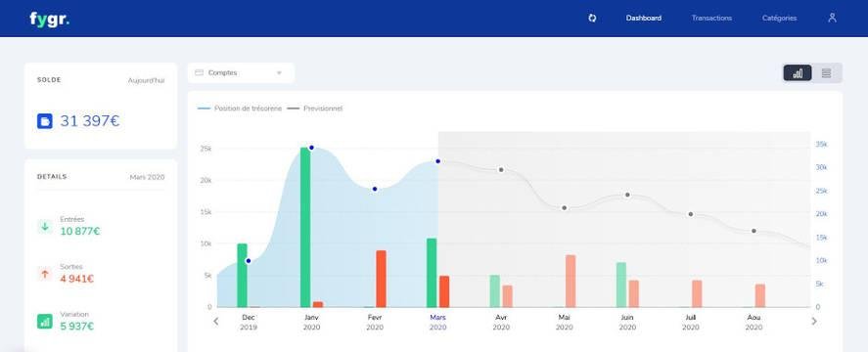Select the Dashboard nav link
The image size is (868, 352).
pos(643,19)
